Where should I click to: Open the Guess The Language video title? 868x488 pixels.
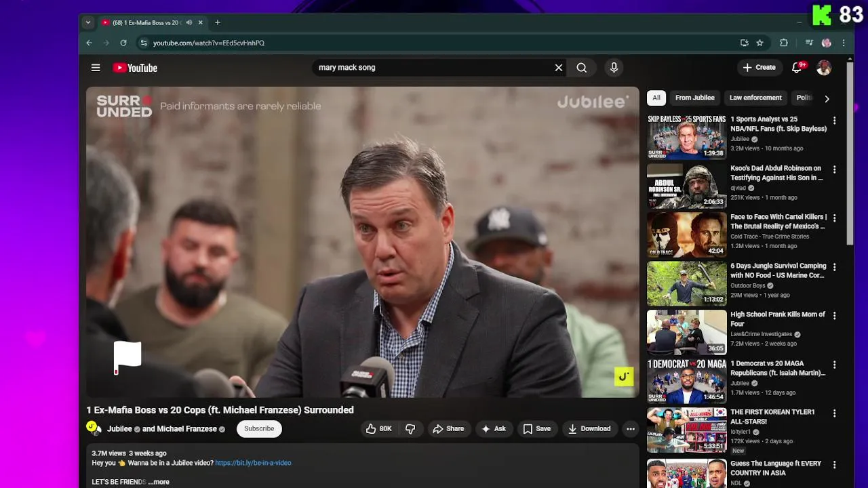click(x=776, y=468)
